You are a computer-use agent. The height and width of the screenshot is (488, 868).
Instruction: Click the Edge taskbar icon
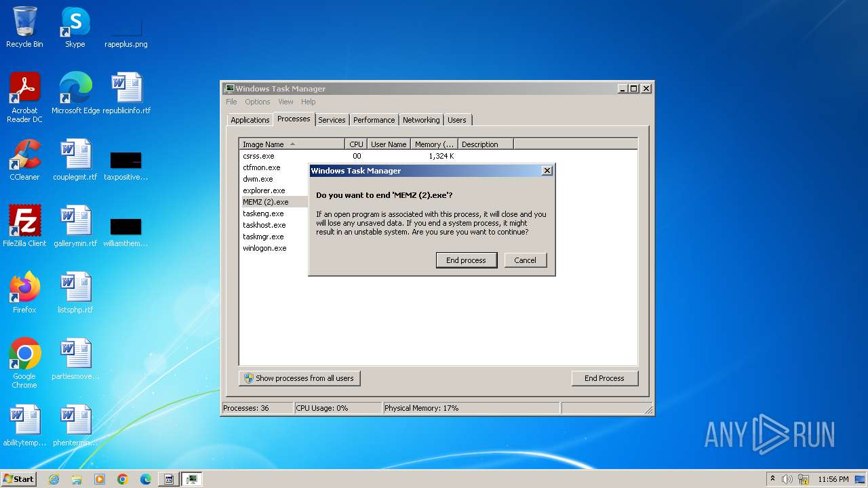(146, 479)
